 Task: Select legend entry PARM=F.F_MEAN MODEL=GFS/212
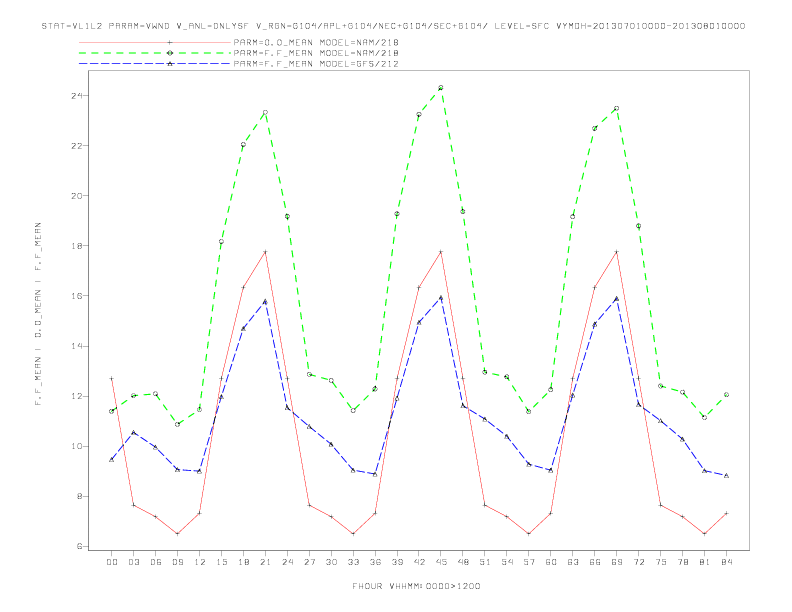[x=316, y=64]
